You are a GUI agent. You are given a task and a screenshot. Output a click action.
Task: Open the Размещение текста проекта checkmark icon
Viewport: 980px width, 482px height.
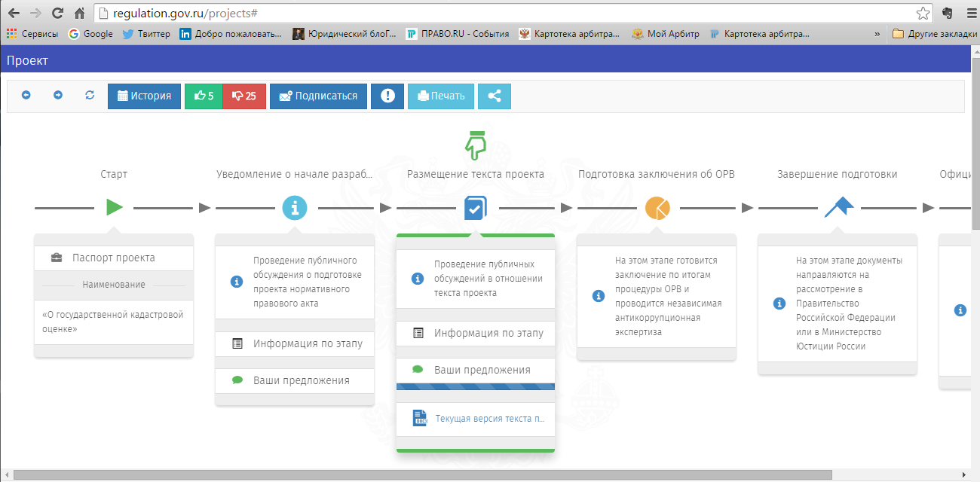pyautogui.click(x=476, y=207)
